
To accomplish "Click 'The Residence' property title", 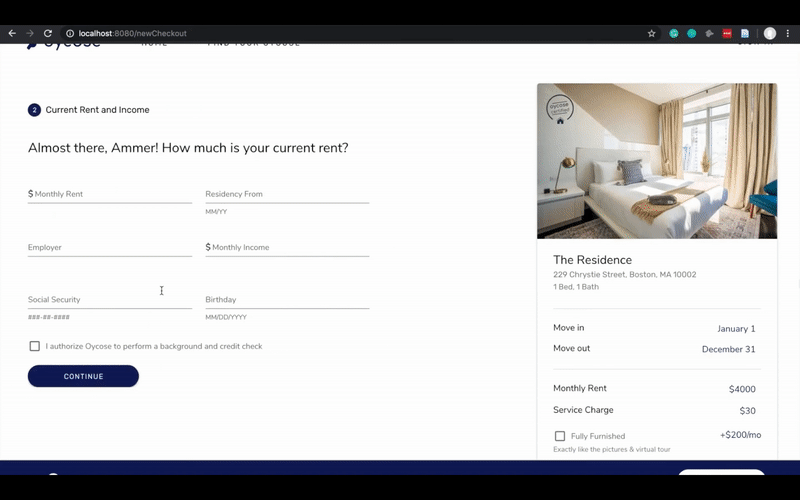I will coord(592,260).
